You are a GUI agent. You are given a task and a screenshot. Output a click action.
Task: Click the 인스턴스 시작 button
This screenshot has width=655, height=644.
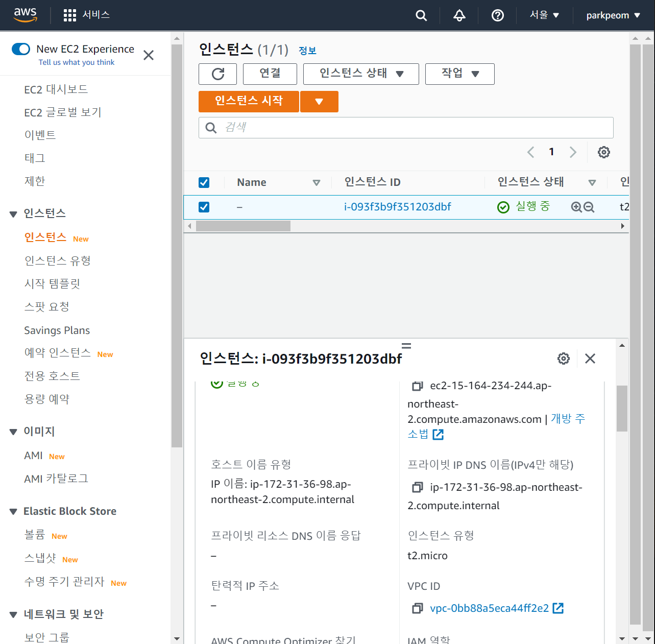249,101
